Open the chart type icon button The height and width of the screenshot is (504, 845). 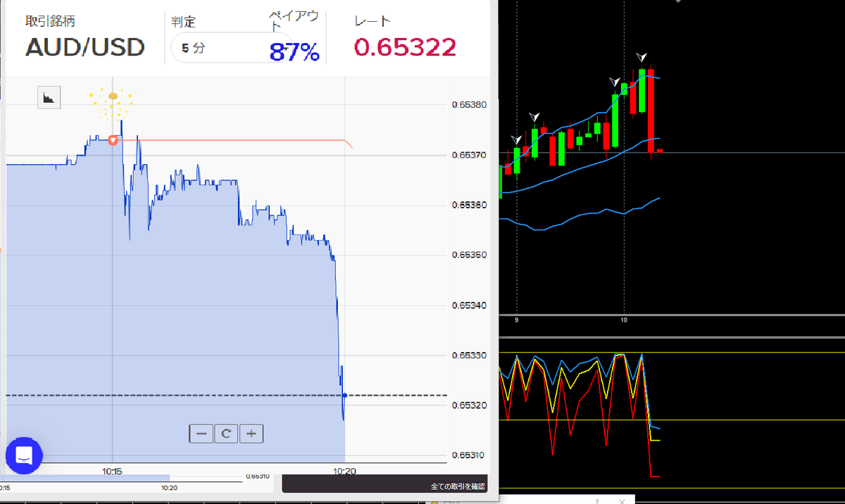(x=49, y=97)
